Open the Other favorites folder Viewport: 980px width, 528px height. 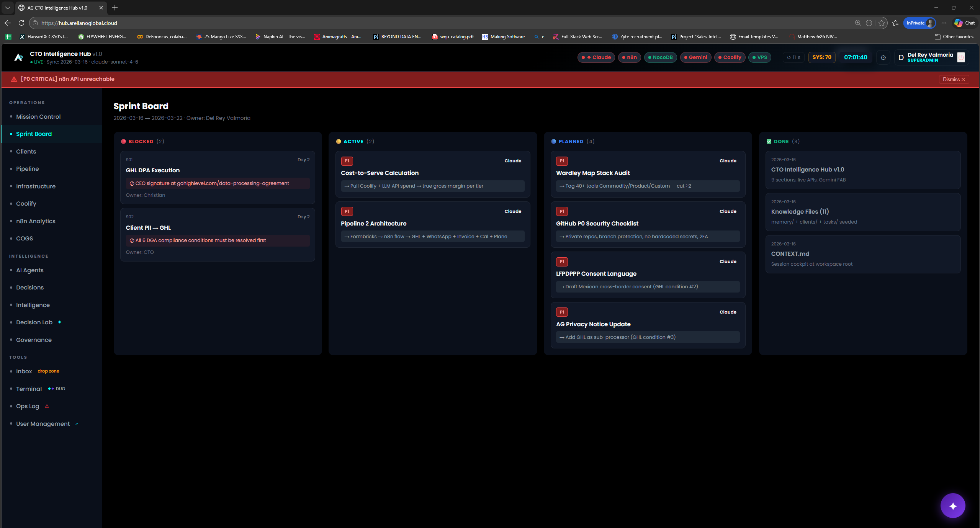(954, 37)
